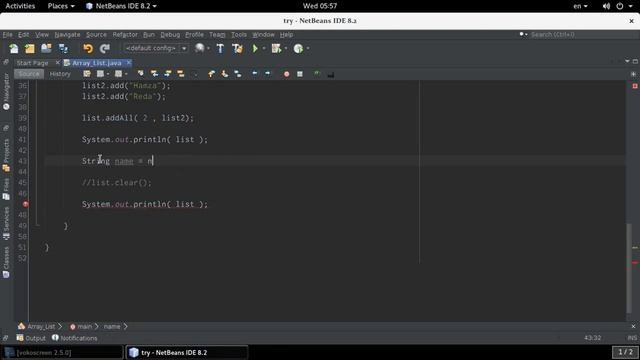
Task: Click the New File toolbar icon
Action: (x=14, y=49)
